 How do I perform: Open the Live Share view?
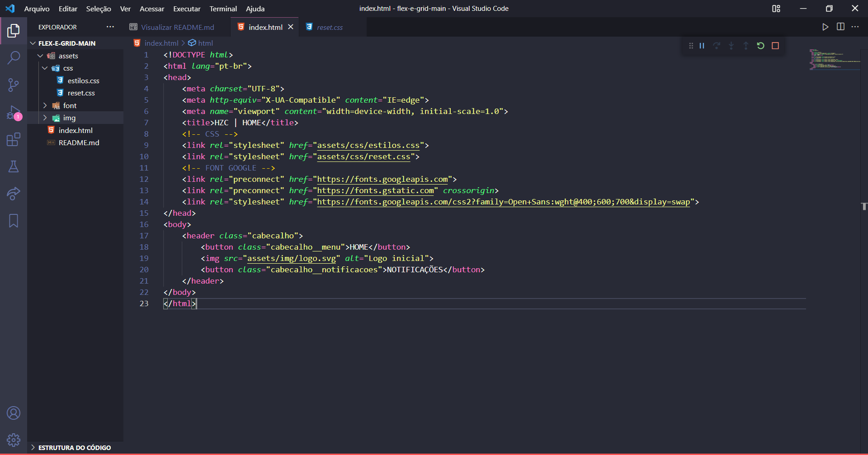(14, 194)
